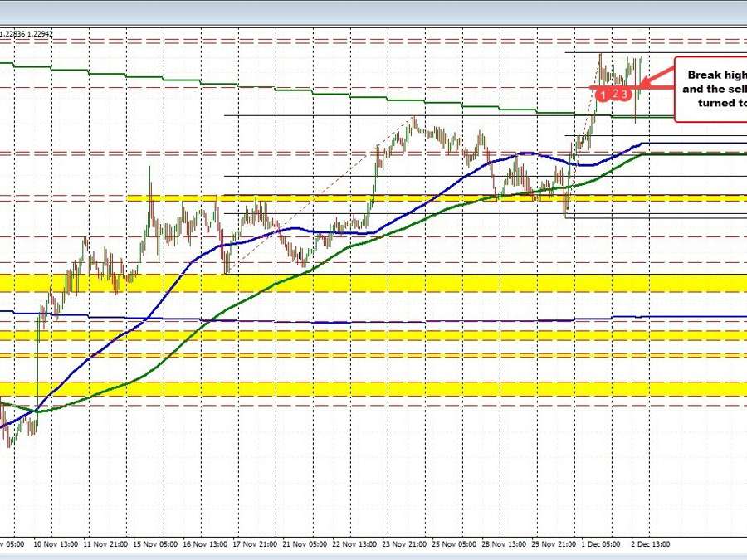747x560 pixels.
Task: Select the 25 Nov 05:00 axis label
Action: [457, 544]
